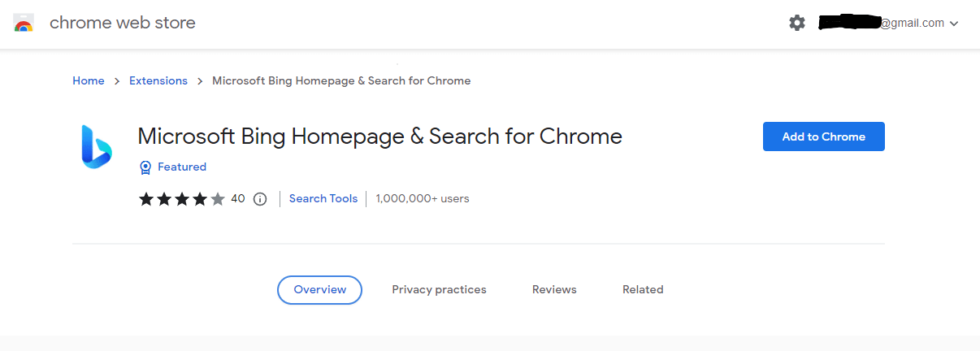The image size is (980, 351).
Task: Click the chevron after Home breadcrumb
Action: [117, 81]
